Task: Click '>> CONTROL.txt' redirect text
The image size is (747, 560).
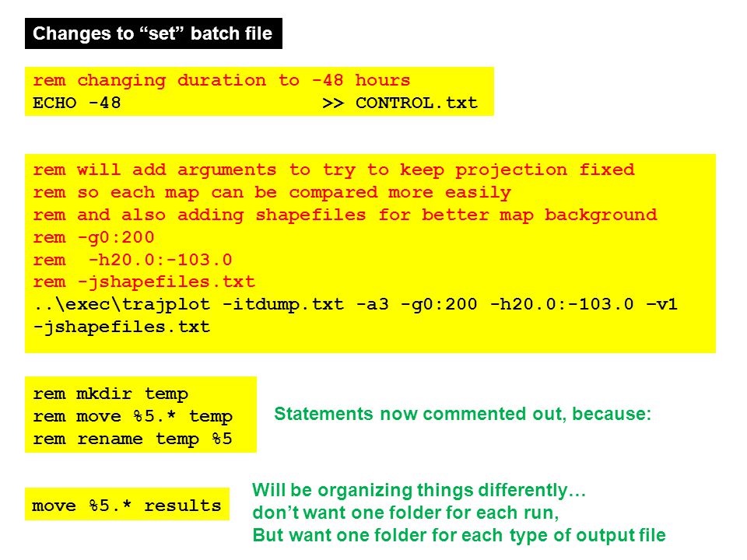Action: [400, 103]
